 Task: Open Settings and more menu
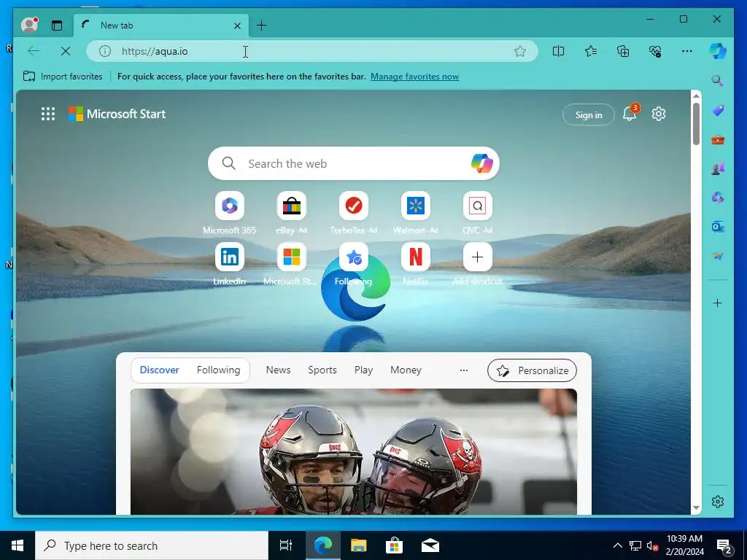coord(687,51)
